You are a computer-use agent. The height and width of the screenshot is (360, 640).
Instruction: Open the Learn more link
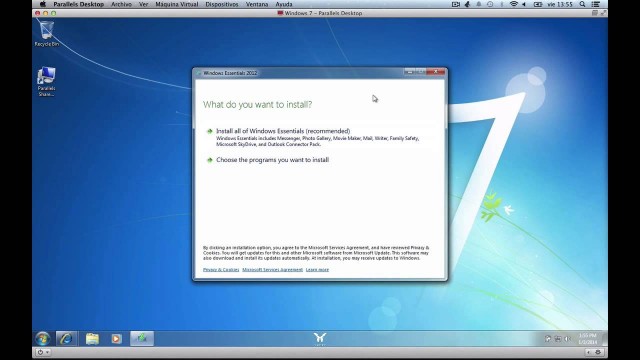point(317,270)
